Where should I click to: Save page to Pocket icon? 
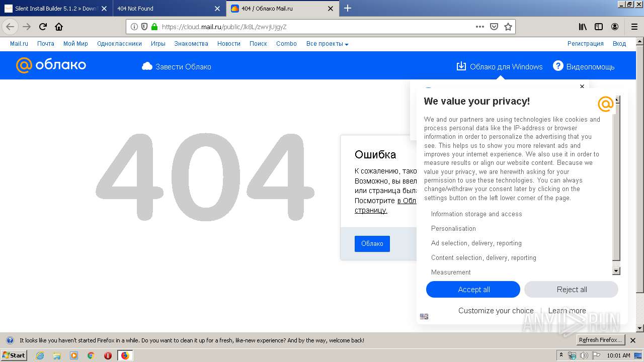(494, 27)
